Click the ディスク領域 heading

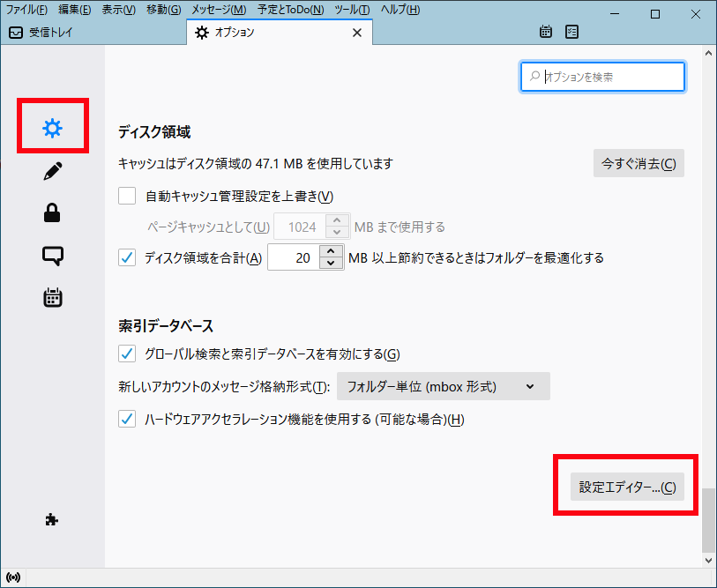[x=154, y=131]
